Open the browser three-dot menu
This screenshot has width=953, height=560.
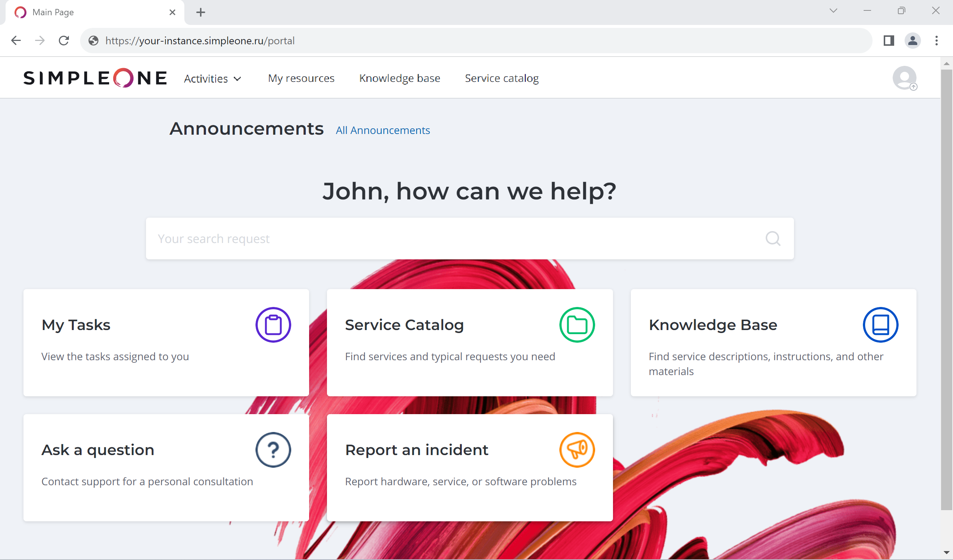[x=936, y=41]
